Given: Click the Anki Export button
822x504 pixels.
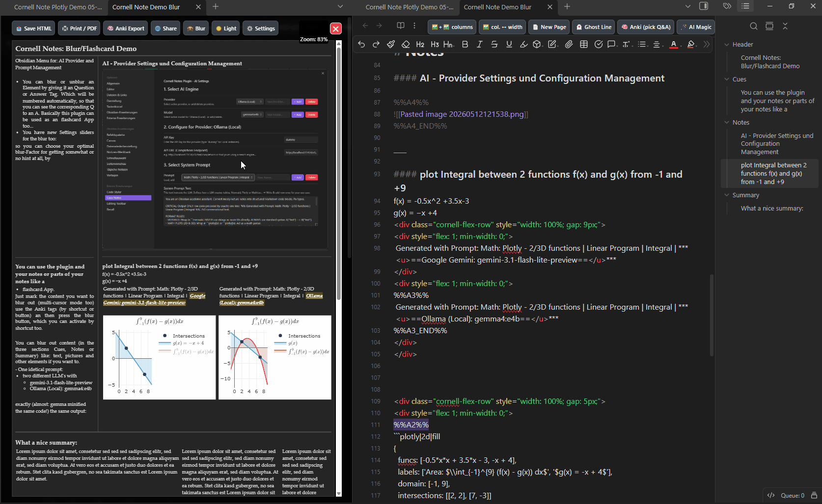Looking at the screenshot, I should (x=126, y=28).
